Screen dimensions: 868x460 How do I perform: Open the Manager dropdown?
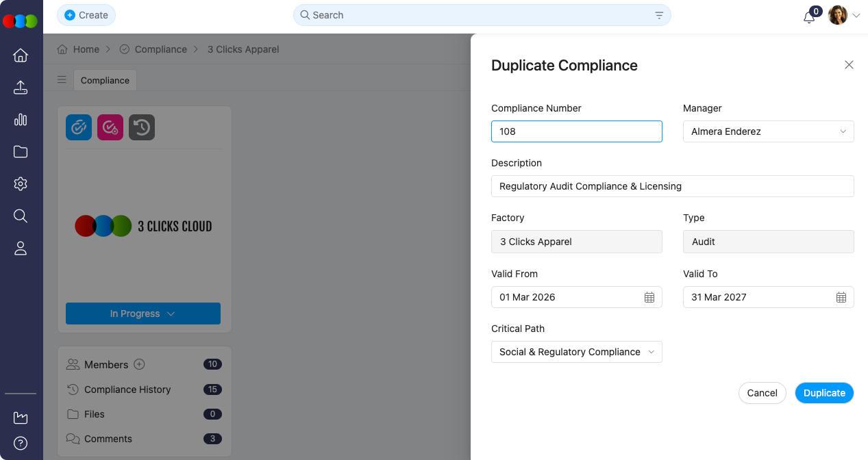click(767, 131)
